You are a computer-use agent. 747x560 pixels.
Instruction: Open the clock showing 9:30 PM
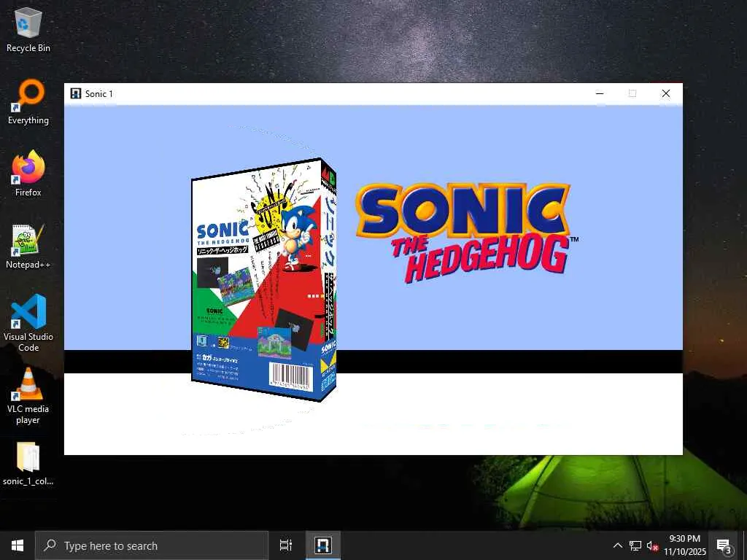pyautogui.click(x=684, y=545)
